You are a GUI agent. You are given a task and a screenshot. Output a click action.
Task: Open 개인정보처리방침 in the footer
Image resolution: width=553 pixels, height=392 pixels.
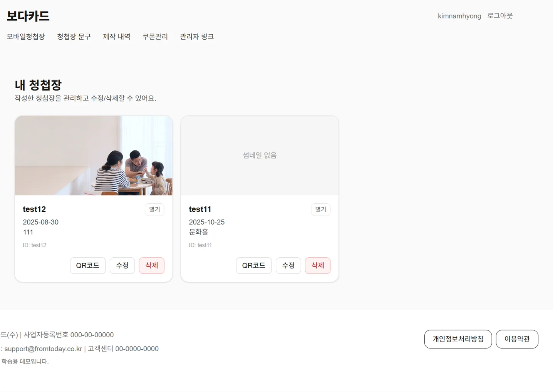[x=458, y=339]
